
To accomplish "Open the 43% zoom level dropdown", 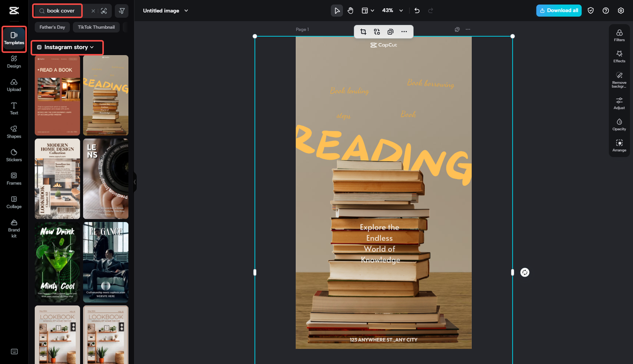I will pos(393,10).
